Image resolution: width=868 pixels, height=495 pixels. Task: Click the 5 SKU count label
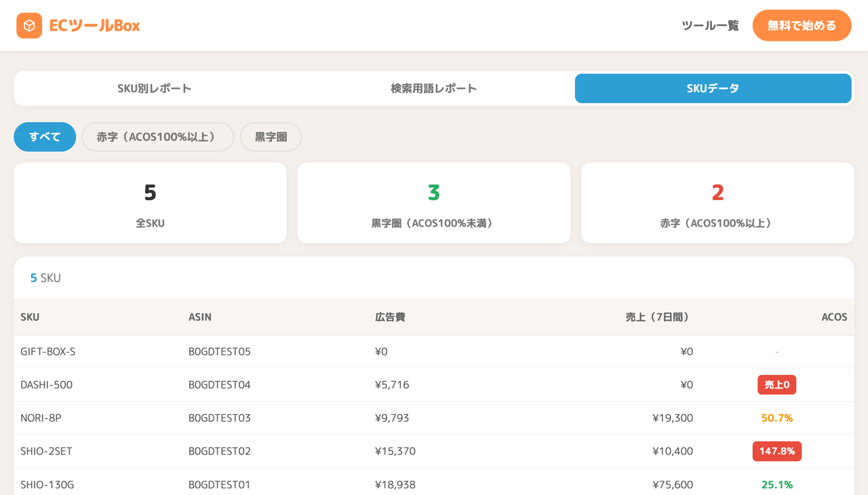pos(45,278)
